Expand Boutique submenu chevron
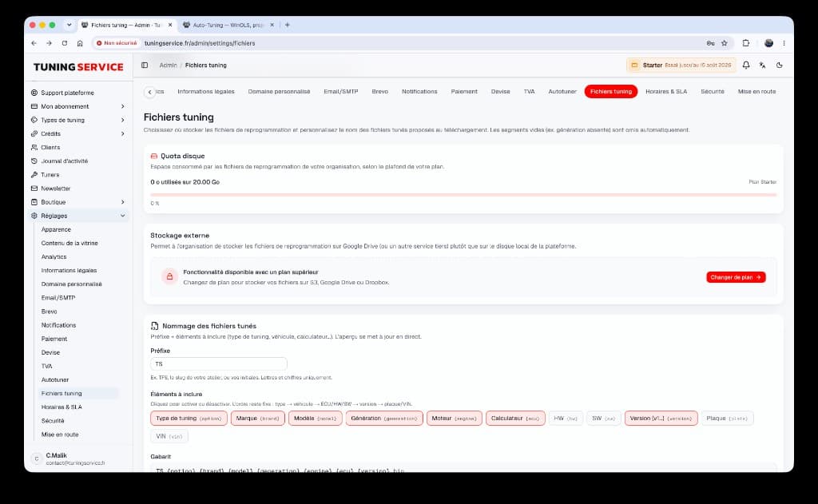 [x=122, y=202]
